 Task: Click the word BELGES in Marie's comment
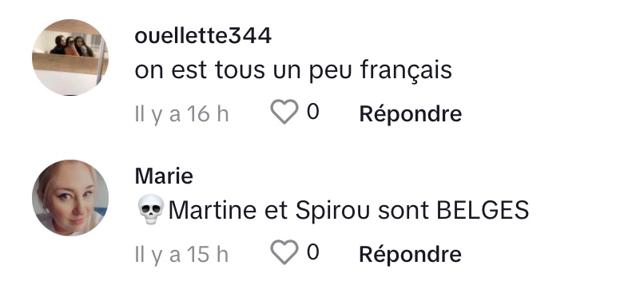tap(483, 210)
